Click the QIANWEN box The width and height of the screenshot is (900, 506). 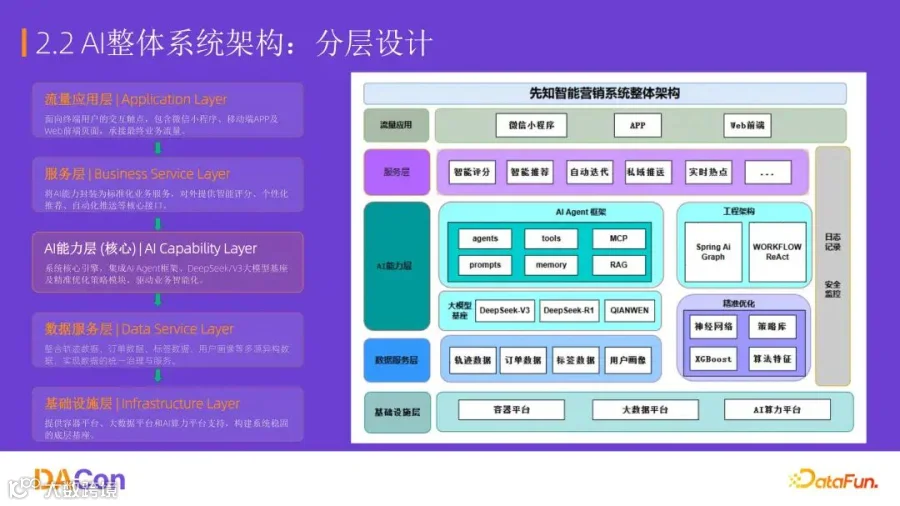[630, 310]
